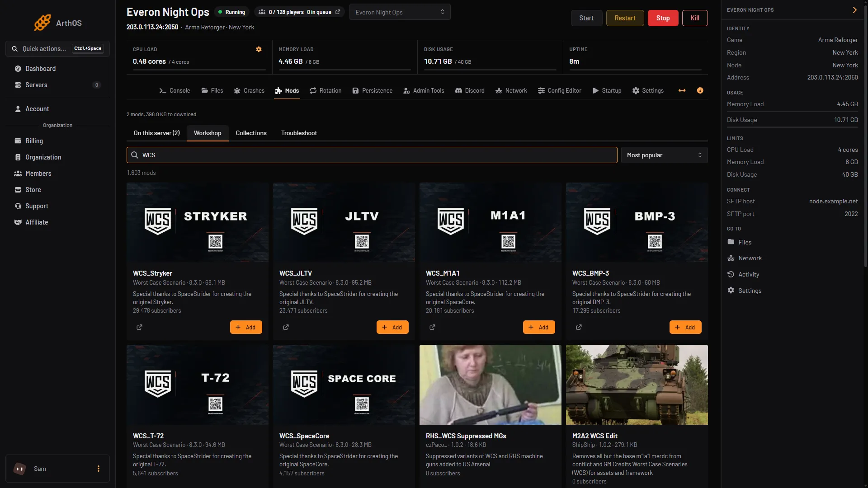Add the WCS_Stryker mod
Image resolution: width=868 pixels, height=488 pixels.
click(246, 327)
